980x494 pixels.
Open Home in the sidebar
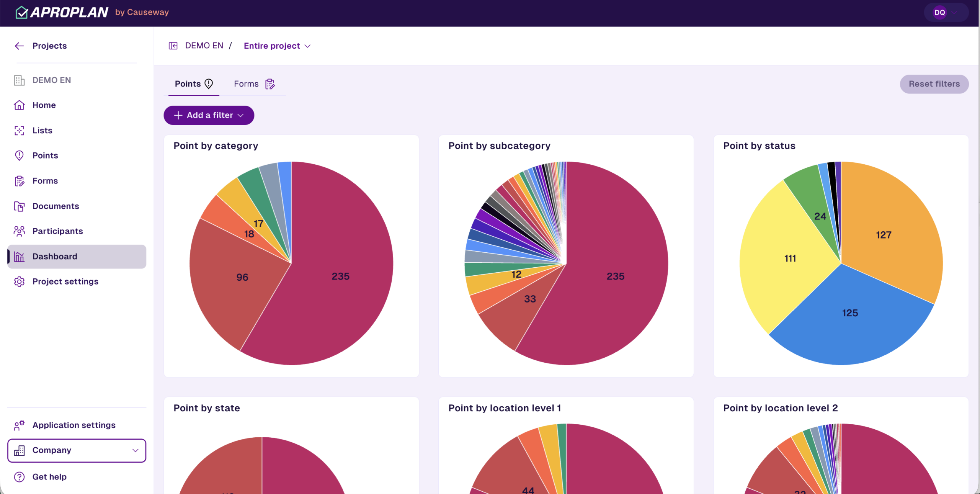click(x=77, y=105)
